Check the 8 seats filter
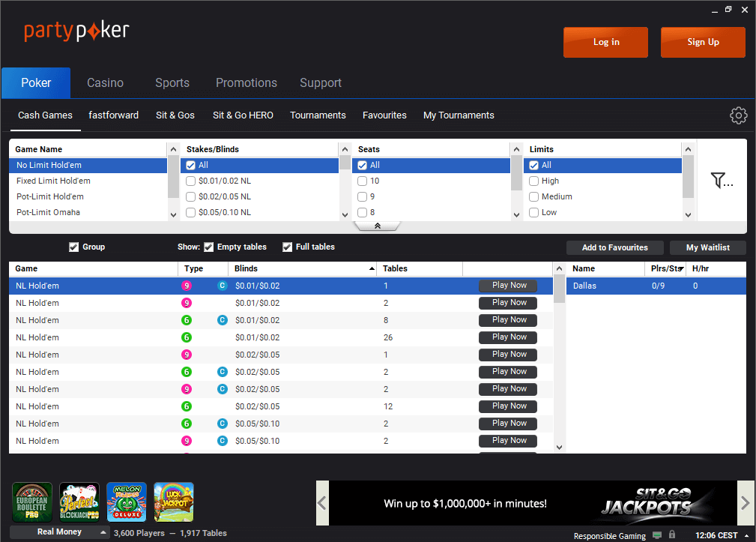 362,212
